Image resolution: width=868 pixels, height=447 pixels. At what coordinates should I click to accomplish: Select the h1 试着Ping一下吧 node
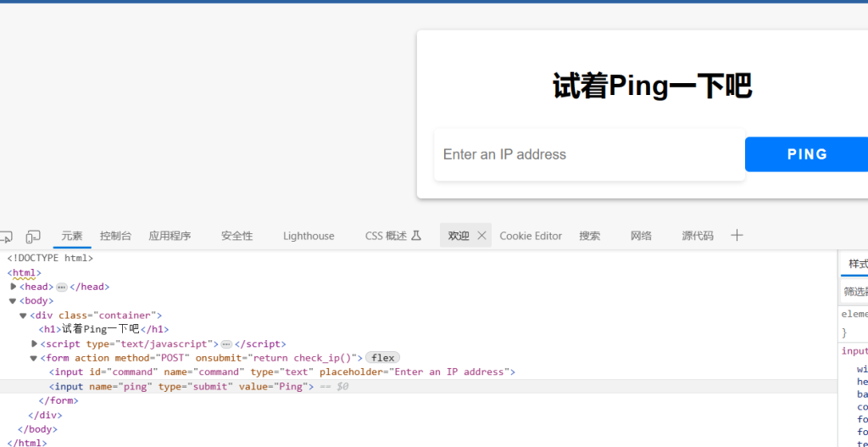(103, 330)
